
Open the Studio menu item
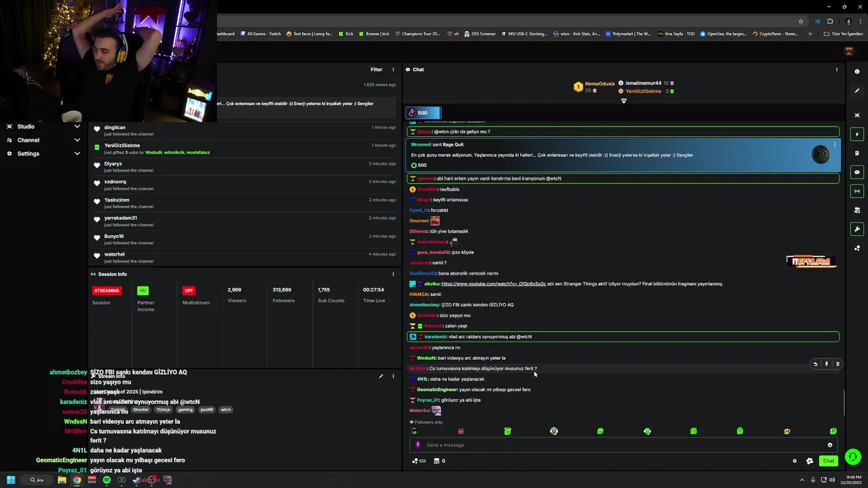tap(26, 127)
